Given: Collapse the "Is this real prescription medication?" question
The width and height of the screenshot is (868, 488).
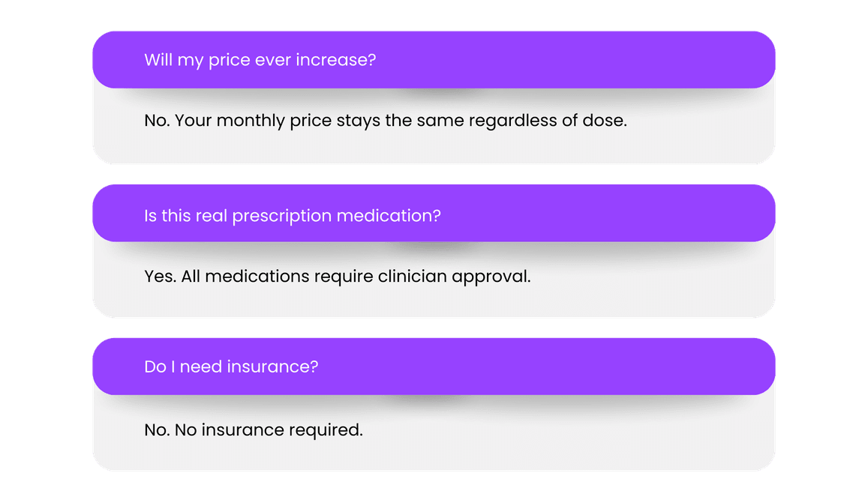Looking at the screenshot, I should (x=292, y=216).
